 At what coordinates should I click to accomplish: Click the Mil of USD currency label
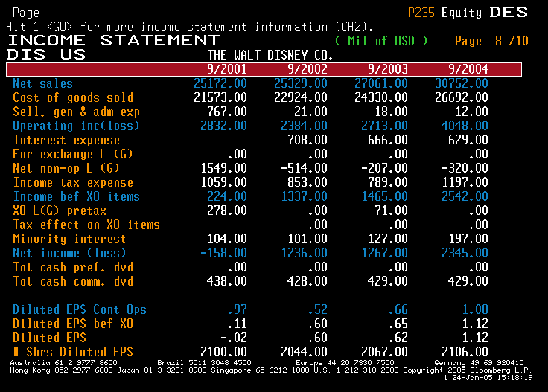[x=381, y=41]
